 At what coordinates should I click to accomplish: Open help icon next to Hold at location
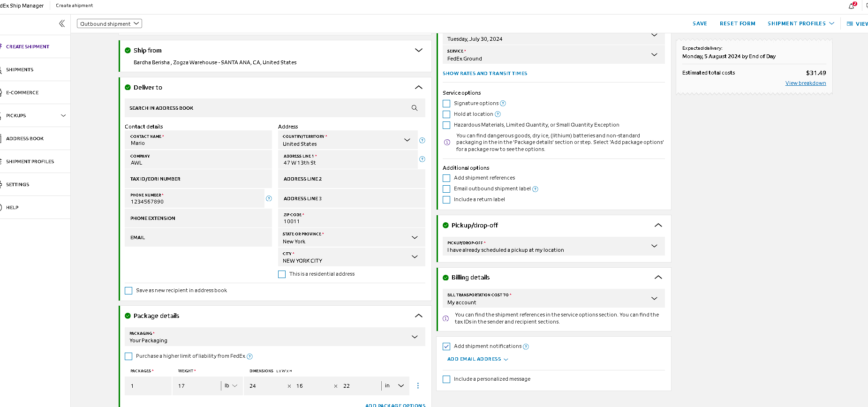(498, 114)
